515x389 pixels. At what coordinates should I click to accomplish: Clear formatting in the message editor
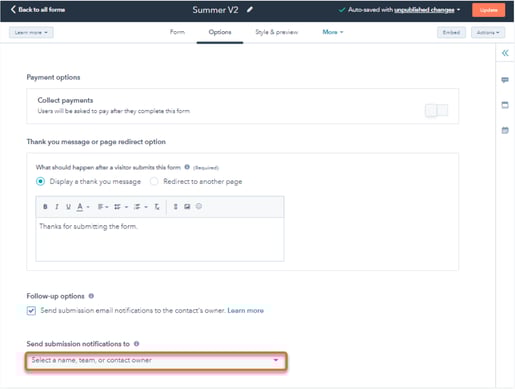point(157,207)
